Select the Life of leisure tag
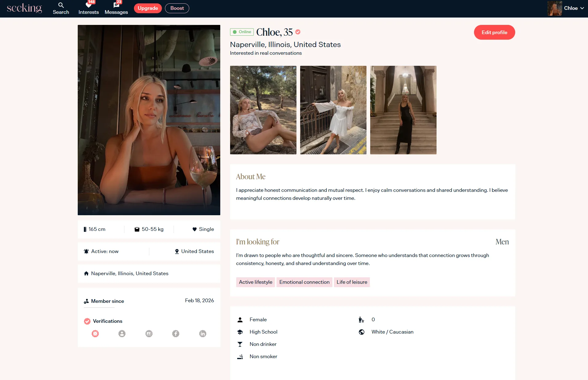The image size is (588, 380). [352, 282]
